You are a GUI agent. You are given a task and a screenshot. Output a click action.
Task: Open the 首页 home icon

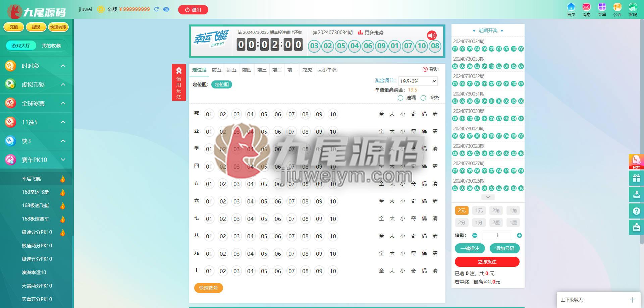point(571,7)
